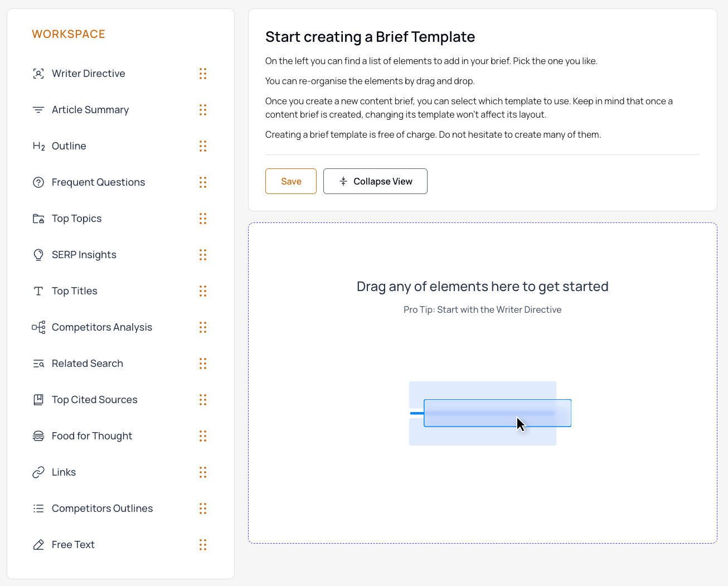The height and width of the screenshot is (586, 728).
Task: Click the Writer Directive drag handle dots
Action: 203,73
